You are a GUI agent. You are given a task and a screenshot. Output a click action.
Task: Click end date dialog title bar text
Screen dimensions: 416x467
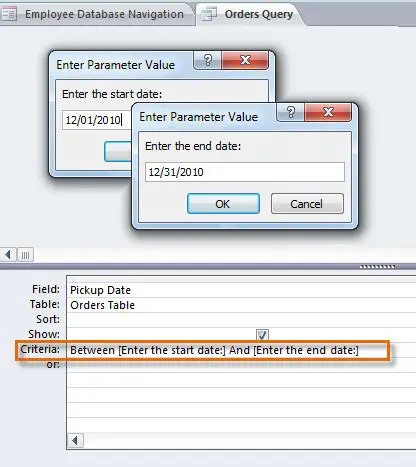[199, 117]
